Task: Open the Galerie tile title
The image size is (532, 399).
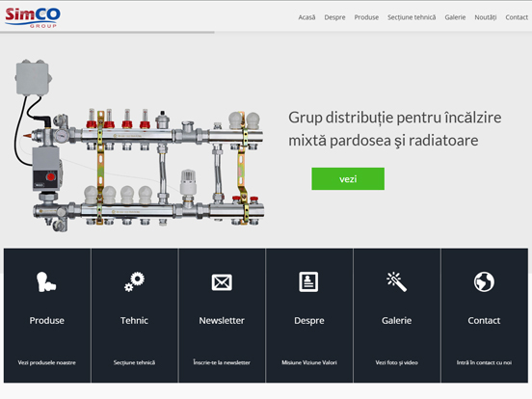Action: pos(397,321)
